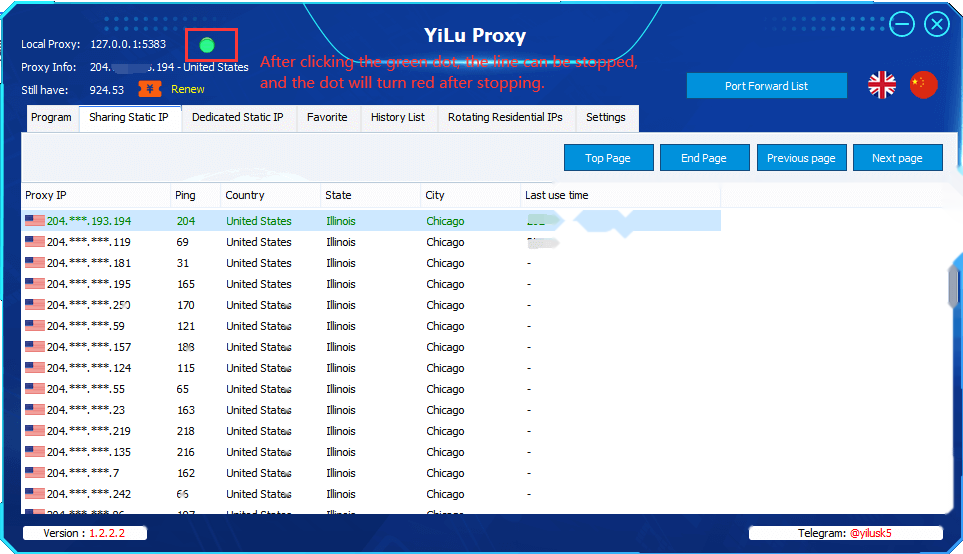Image resolution: width=963 pixels, height=554 pixels.
Task: Go to the Previous page
Action: coord(801,158)
